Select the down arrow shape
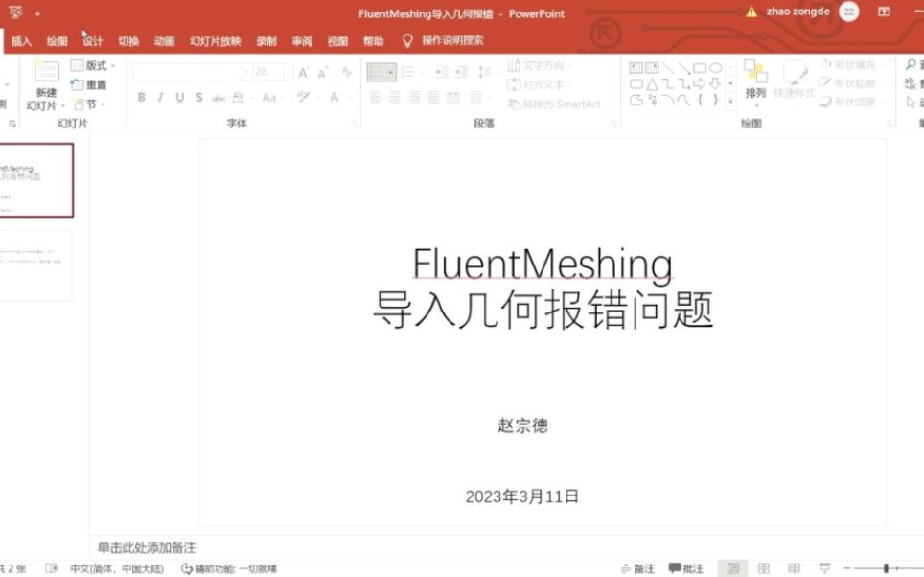The image size is (924, 577). [x=715, y=83]
